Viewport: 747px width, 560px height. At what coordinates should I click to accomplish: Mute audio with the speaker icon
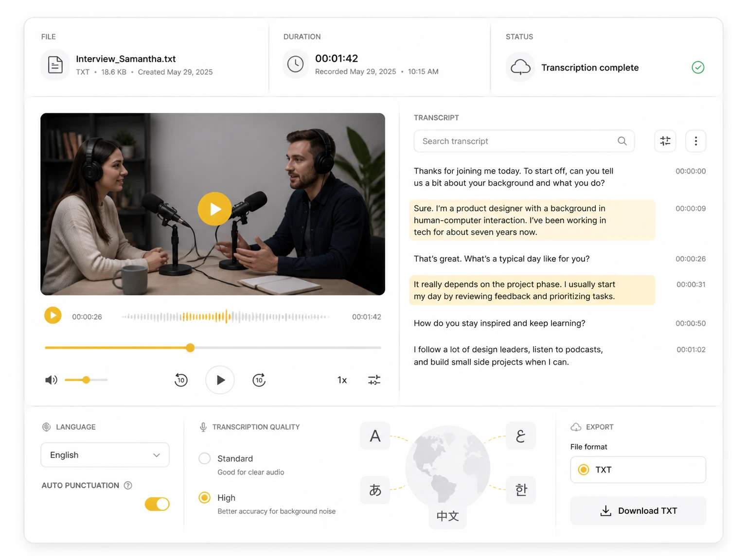pyautogui.click(x=51, y=380)
